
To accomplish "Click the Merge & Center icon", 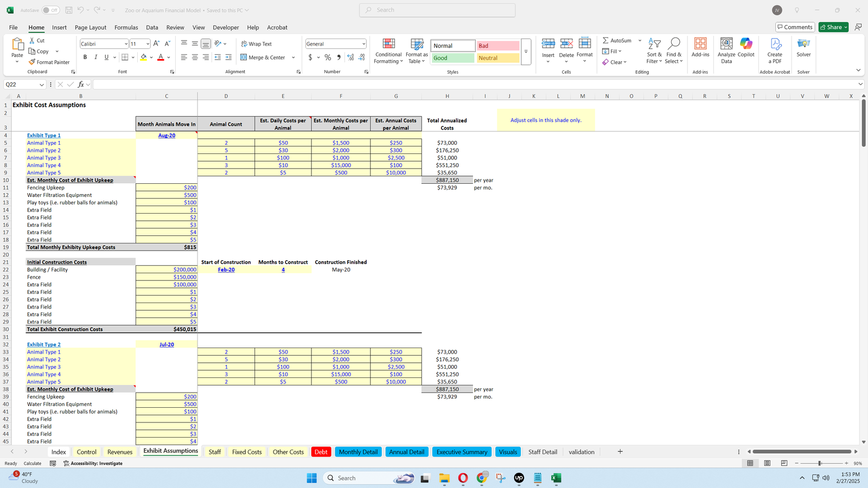I will click(244, 57).
